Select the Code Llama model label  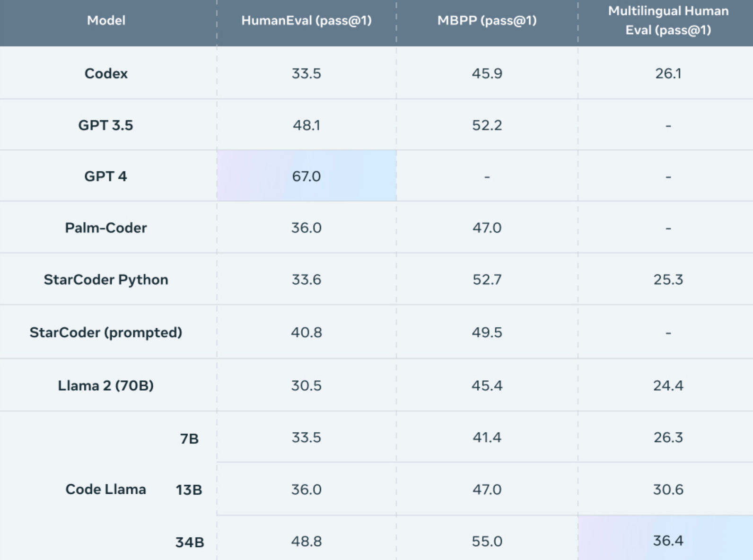pos(105,489)
